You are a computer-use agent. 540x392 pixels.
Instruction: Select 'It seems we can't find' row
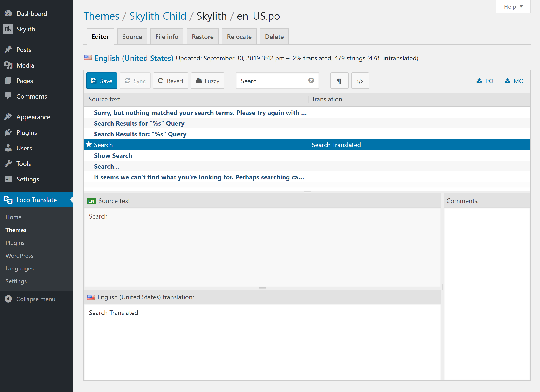pos(307,177)
